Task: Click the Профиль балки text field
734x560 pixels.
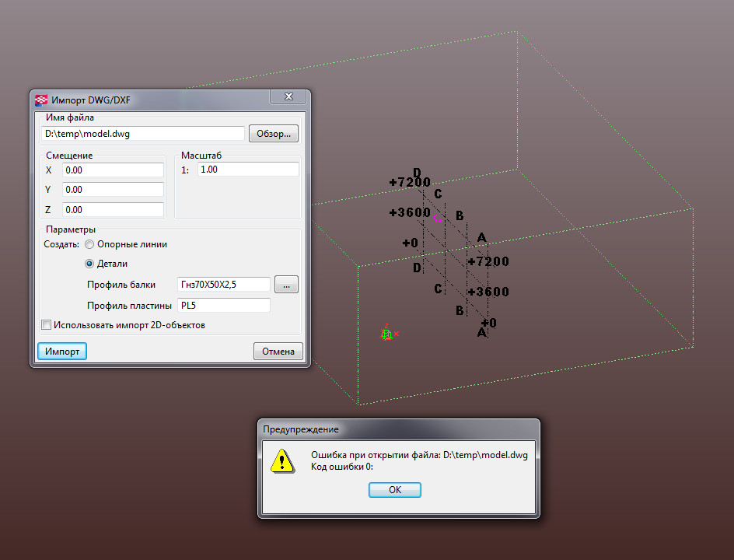Action: (x=224, y=285)
